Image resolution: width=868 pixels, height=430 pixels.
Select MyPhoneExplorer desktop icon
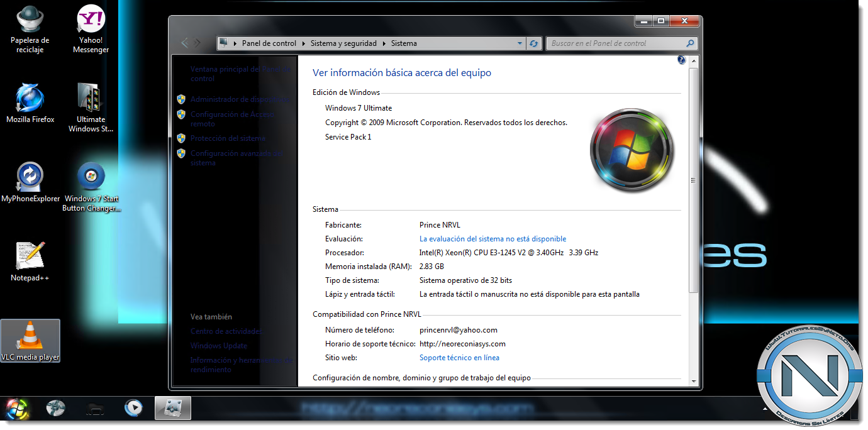30,182
